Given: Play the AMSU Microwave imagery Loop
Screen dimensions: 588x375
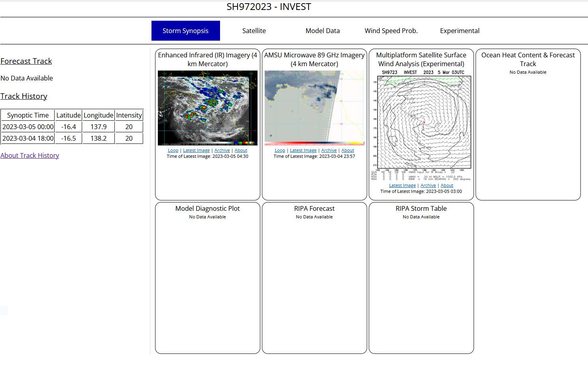Looking at the screenshot, I should coord(280,150).
